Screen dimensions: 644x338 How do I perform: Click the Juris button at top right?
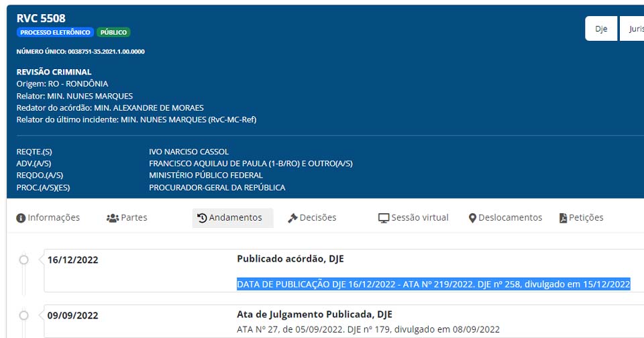pyautogui.click(x=635, y=29)
